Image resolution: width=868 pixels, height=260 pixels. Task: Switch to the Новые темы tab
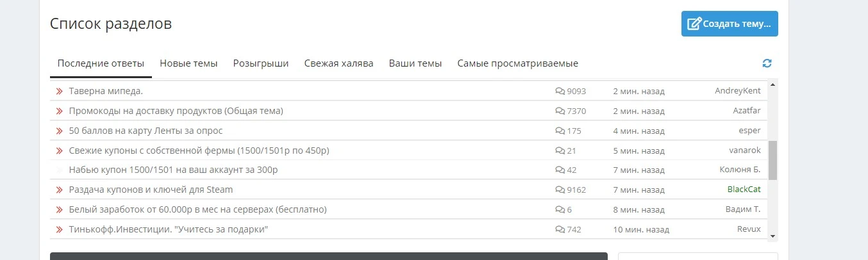[188, 63]
